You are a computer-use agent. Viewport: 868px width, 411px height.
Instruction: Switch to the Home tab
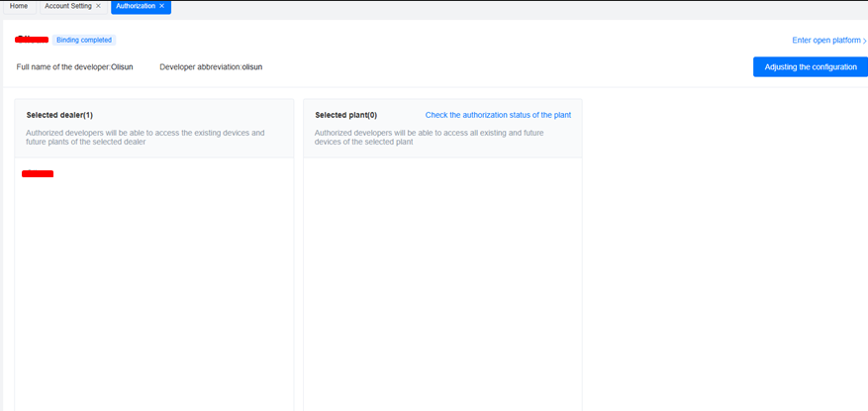click(x=19, y=6)
